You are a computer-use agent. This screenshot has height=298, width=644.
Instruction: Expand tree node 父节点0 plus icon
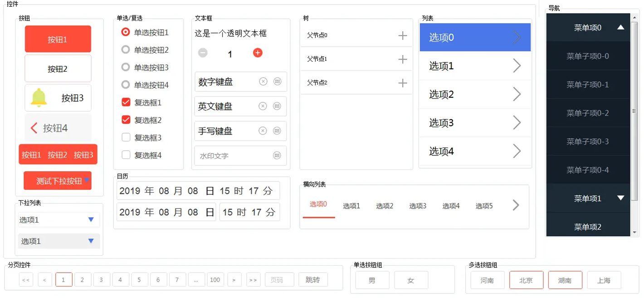point(403,35)
